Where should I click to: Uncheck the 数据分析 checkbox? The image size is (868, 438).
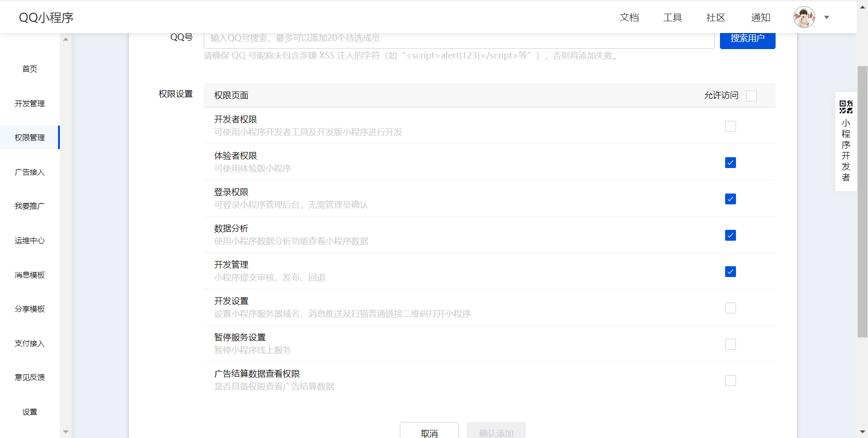click(x=730, y=235)
